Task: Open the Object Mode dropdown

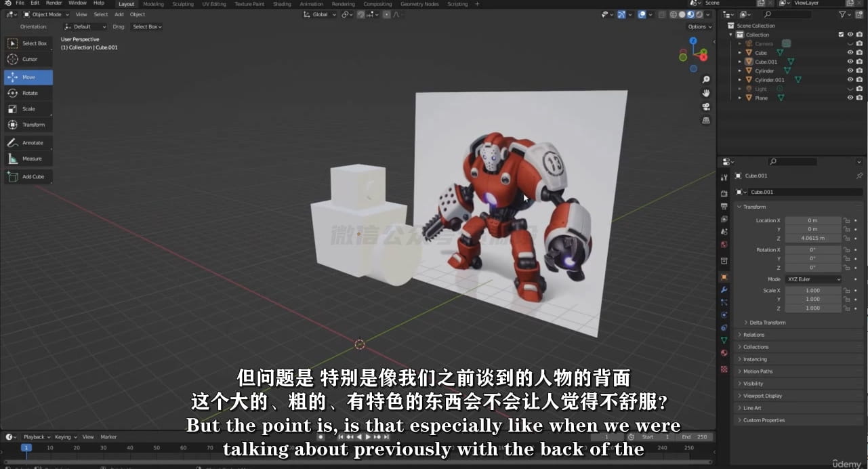Action: (x=45, y=14)
